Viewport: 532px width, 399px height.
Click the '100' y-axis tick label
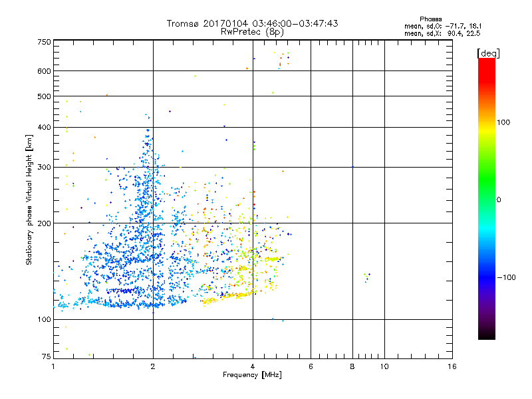tap(44, 319)
